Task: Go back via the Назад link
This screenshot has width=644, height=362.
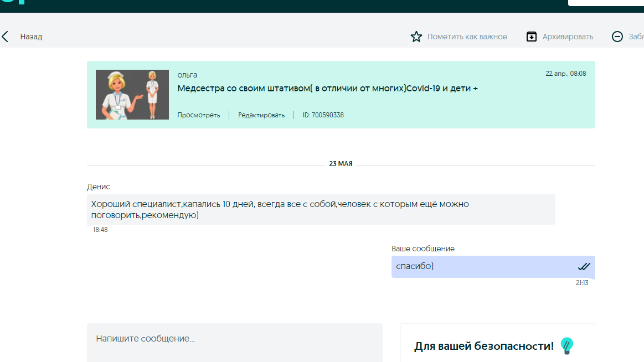Action: pos(31,37)
